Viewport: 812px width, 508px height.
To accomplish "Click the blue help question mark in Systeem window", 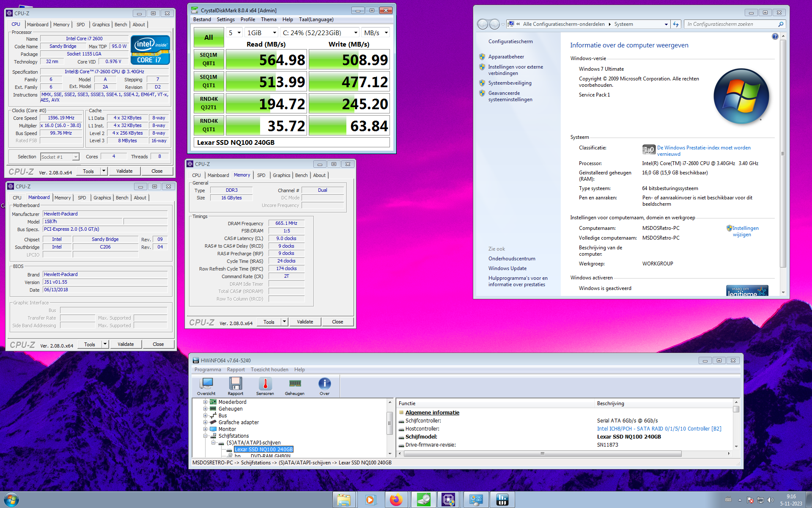I will pos(775,37).
